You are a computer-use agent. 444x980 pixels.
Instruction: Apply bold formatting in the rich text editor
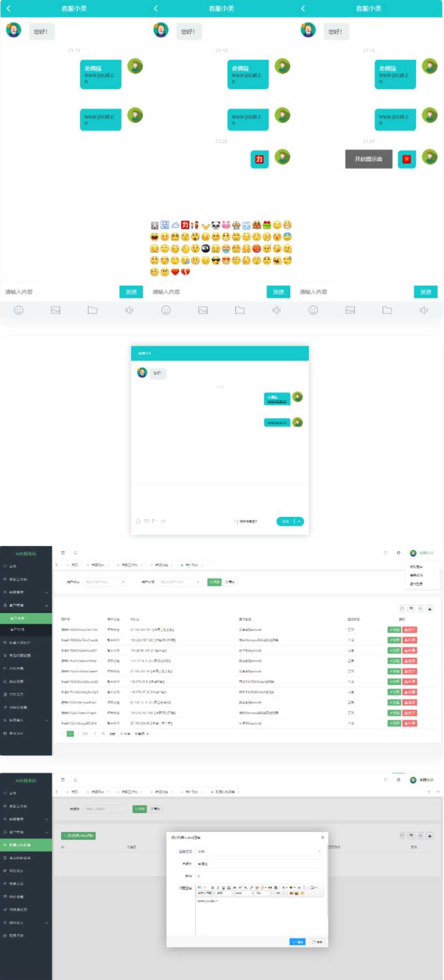pos(212,887)
